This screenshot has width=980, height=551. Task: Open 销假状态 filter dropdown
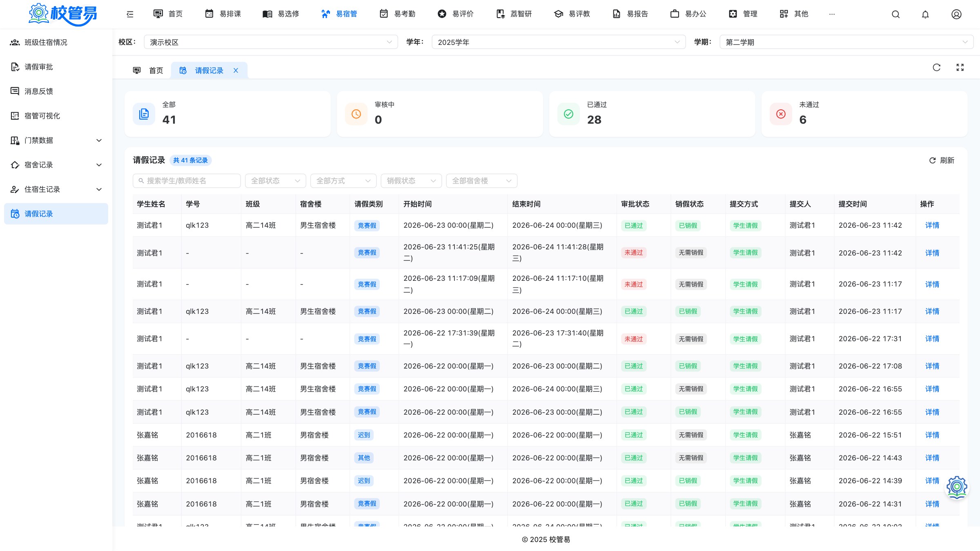(411, 181)
